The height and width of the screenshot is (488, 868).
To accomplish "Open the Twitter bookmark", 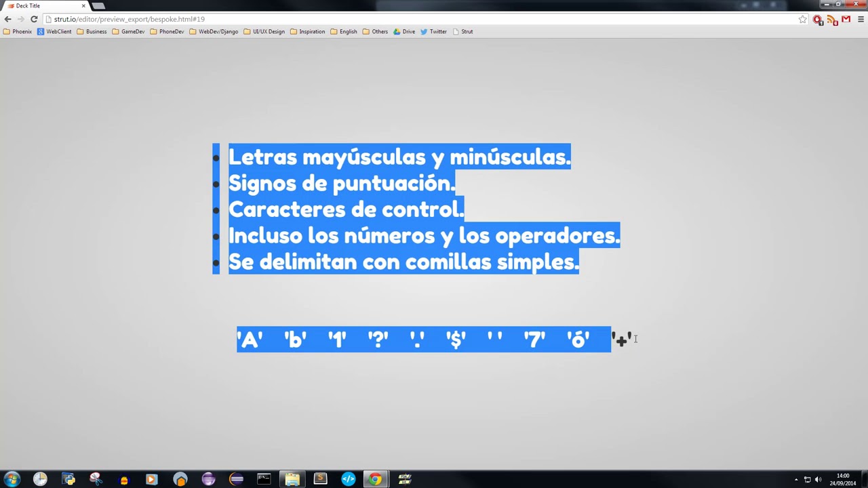I will [x=433, y=31].
